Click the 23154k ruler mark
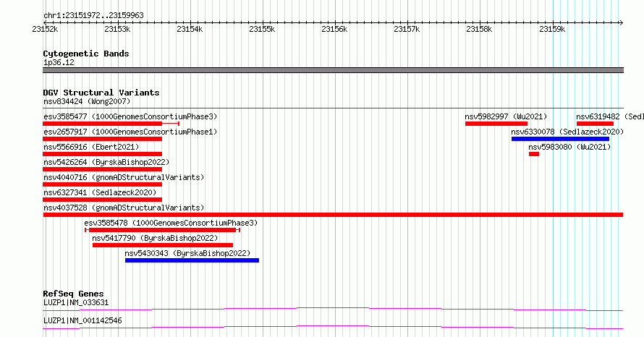Screen dimensions: 644x337 [190, 29]
